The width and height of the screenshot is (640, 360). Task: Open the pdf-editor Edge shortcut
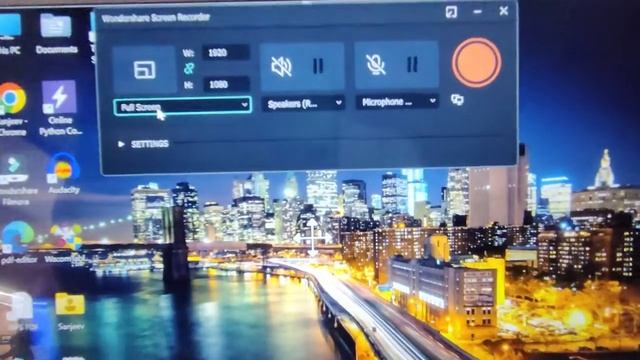[x=17, y=242]
